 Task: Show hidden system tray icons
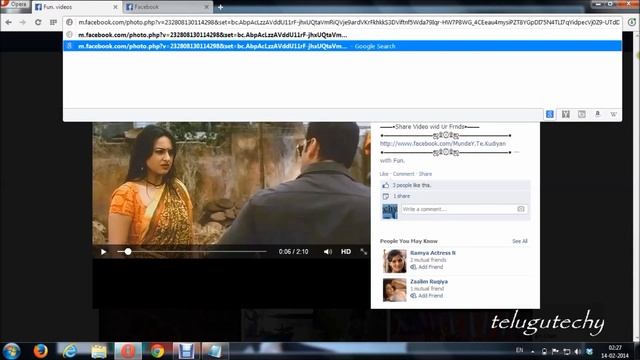point(533,351)
